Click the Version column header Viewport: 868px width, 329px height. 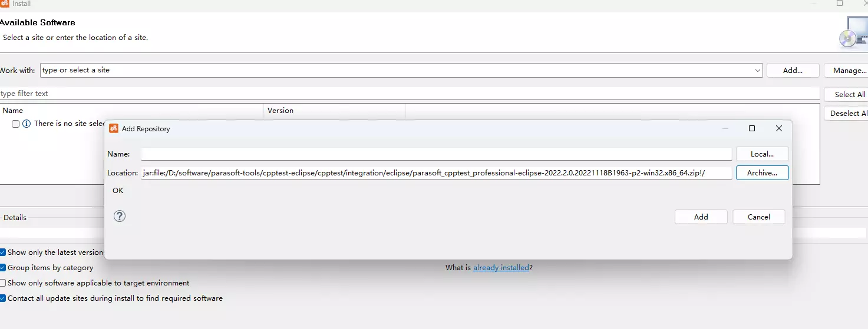tap(280, 111)
